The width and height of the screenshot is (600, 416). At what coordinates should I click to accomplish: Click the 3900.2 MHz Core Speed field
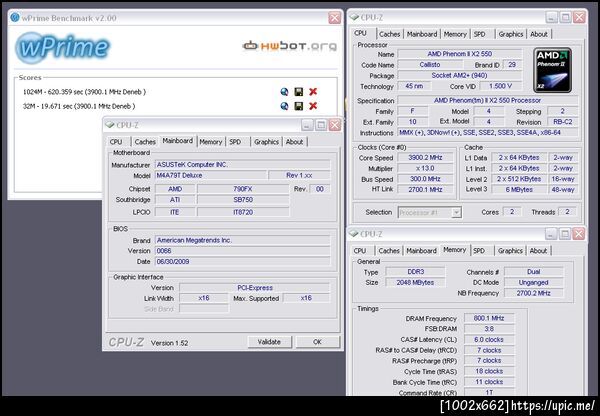(x=425, y=158)
